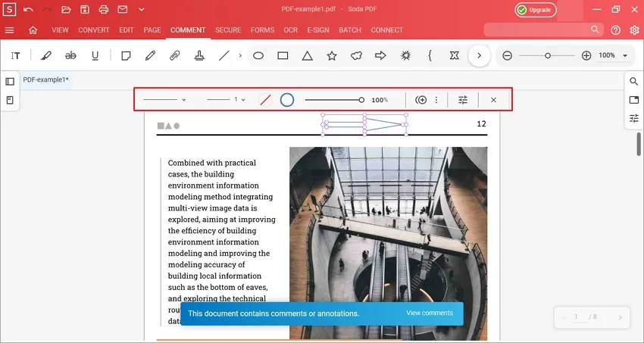This screenshot has width=644, height=343.
Task: Open the line style dropdown
Action: pos(164,100)
